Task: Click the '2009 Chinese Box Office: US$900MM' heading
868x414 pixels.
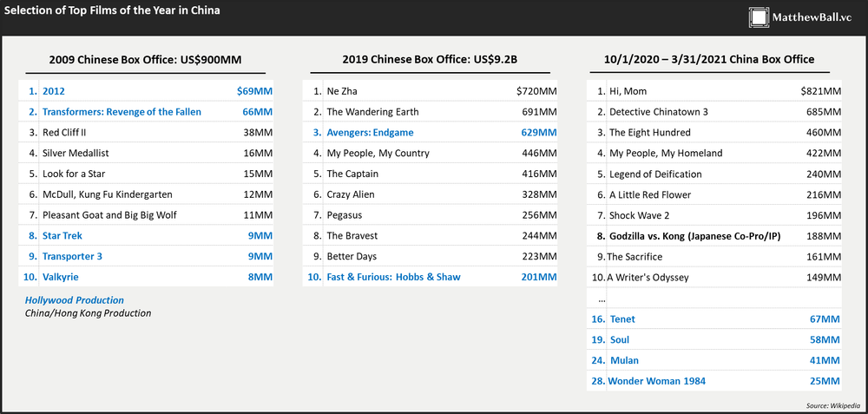Action: click(x=145, y=60)
